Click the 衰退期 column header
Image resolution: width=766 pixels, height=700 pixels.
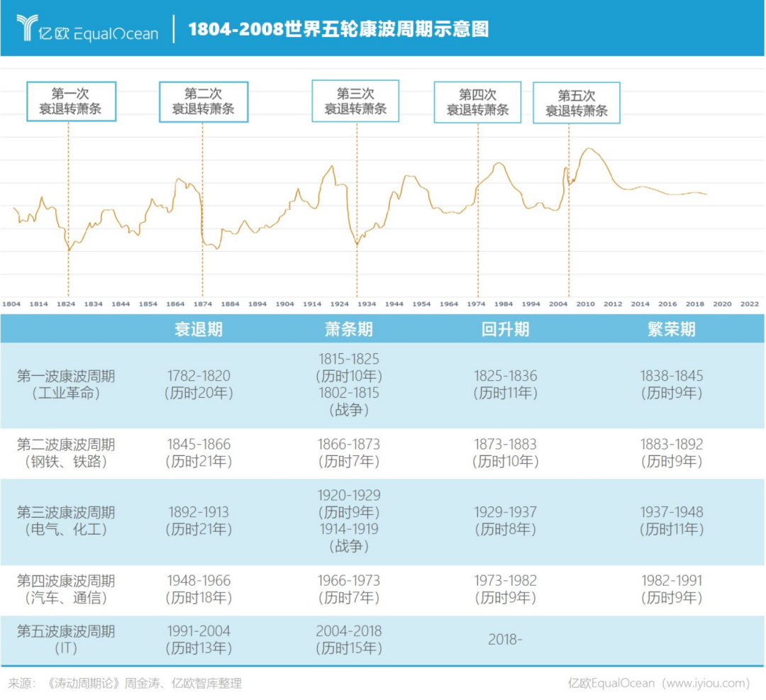coord(199,329)
